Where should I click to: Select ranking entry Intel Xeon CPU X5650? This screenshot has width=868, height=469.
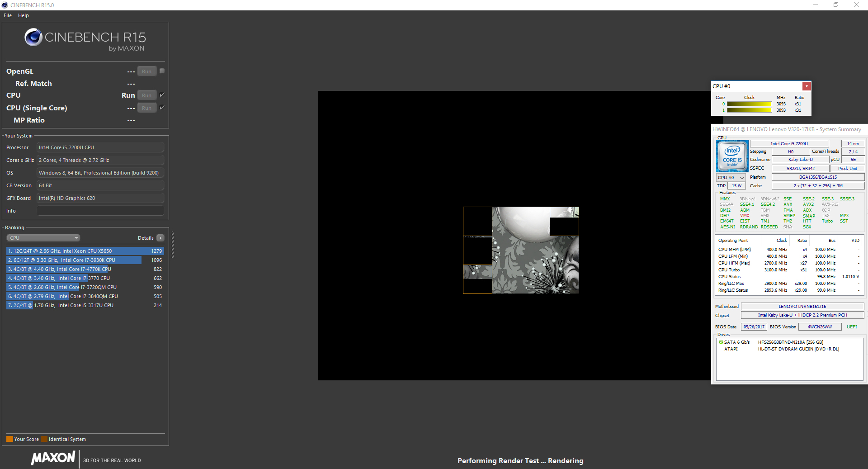85,251
